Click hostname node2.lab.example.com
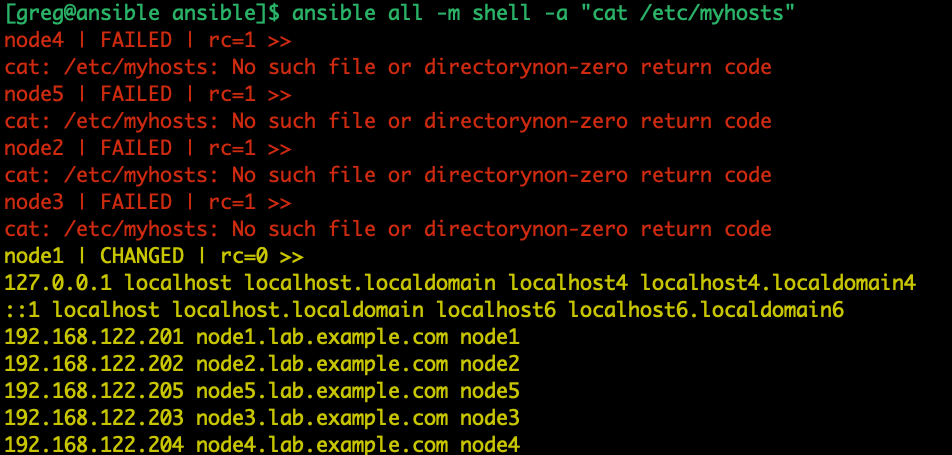952x455 pixels. (322, 364)
